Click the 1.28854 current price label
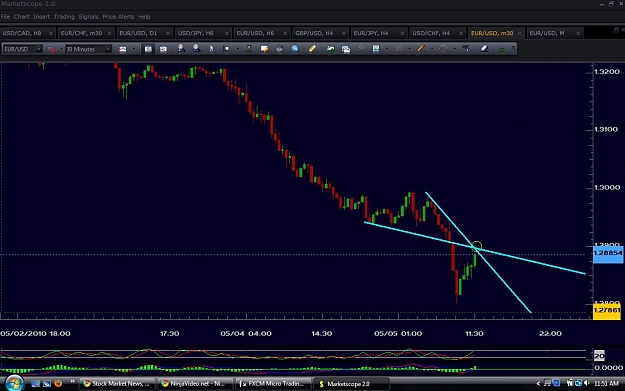 [x=608, y=253]
